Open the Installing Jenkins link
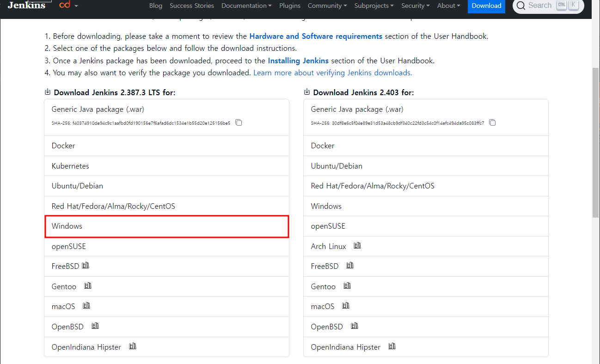The width and height of the screenshot is (600, 364). tap(298, 61)
